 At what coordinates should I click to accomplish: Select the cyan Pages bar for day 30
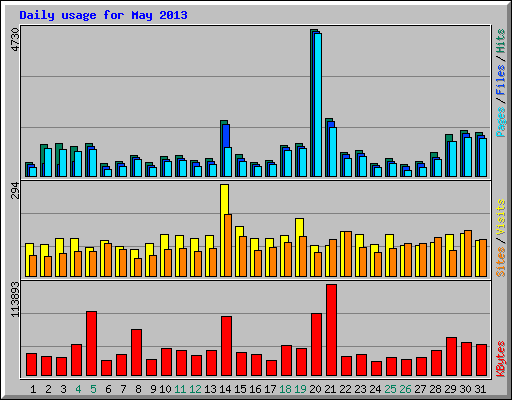pos(468,157)
